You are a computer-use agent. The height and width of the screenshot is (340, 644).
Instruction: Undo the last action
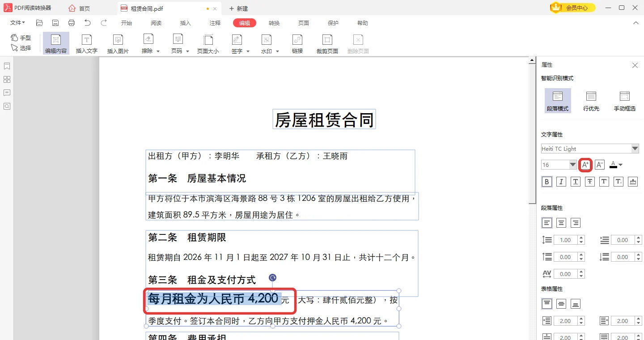(88, 23)
